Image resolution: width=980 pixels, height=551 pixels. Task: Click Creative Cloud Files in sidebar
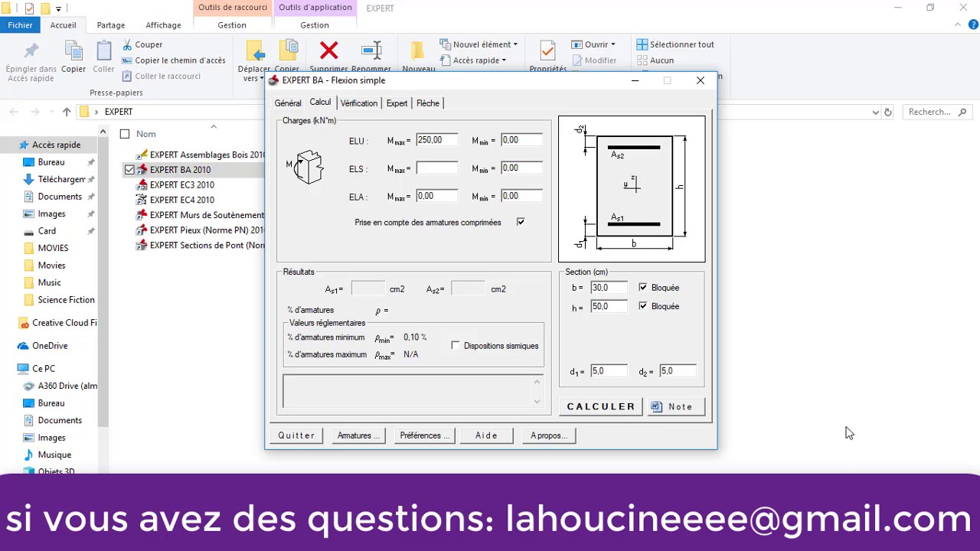click(57, 323)
